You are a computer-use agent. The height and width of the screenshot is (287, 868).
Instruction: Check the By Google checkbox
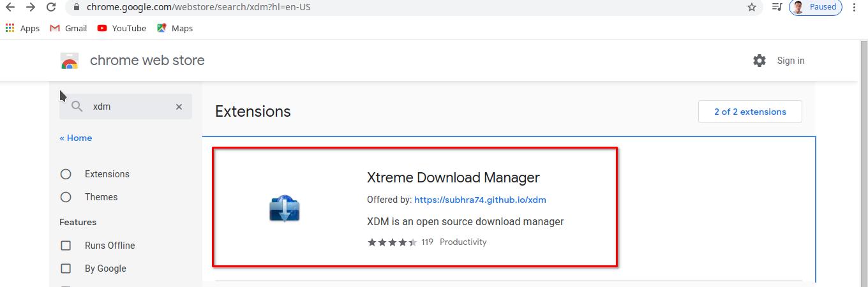[66, 269]
